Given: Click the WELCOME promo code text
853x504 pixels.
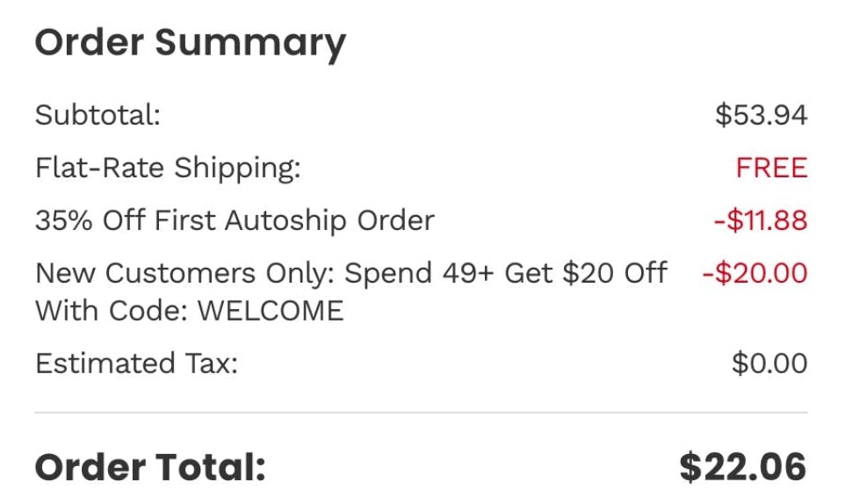Looking at the screenshot, I should point(271,311).
